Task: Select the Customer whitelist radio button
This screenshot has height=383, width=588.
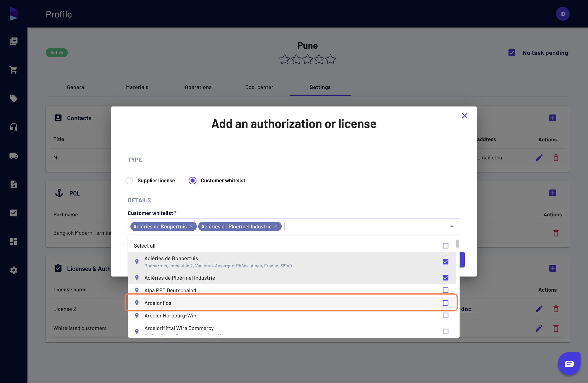Action: [x=192, y=181]
